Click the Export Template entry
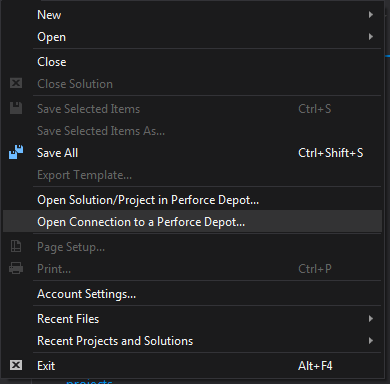Viewport: 390px width, 384px height. click(x=193, y=175)
